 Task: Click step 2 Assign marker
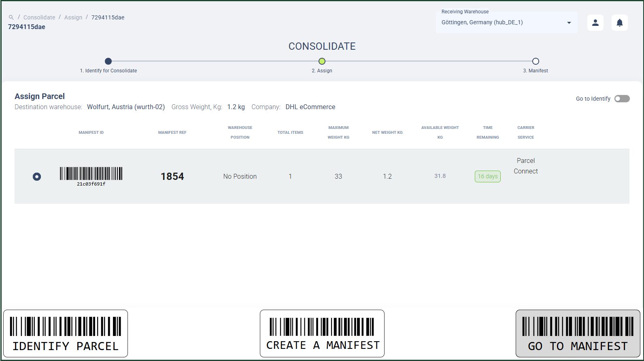tap(322, 61)
